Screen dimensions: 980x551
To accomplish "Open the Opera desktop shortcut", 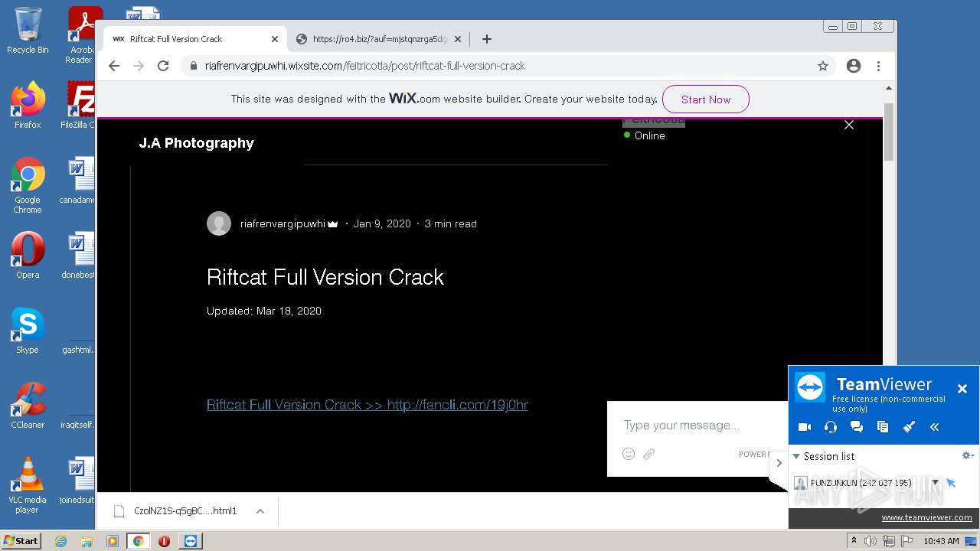I will point(28,255).
